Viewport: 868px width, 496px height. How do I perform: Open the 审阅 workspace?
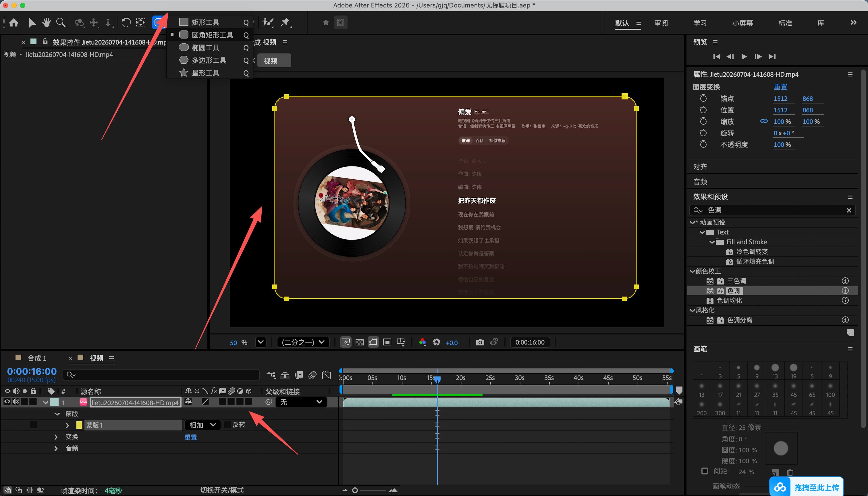[x=661, y=23]
